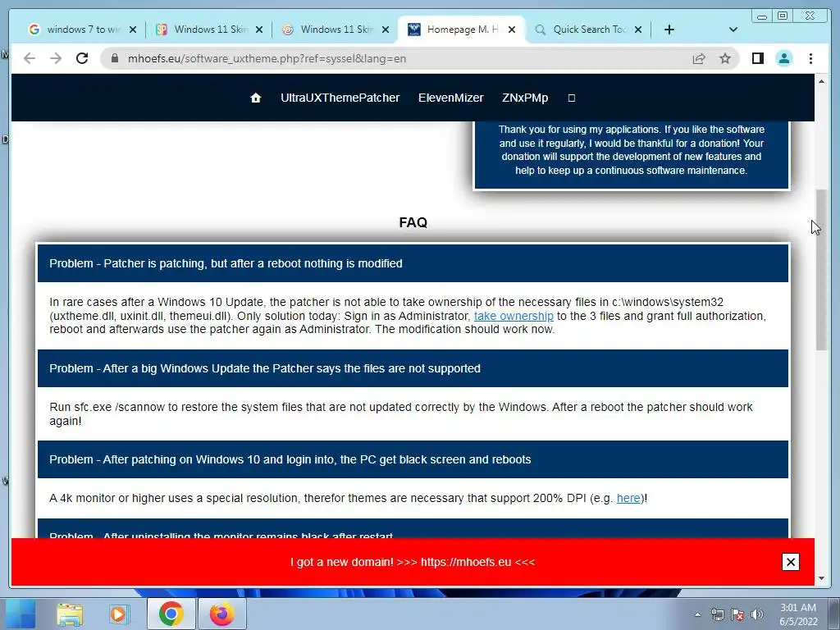This screenshot has width=840, height=630.
Task: Close the Quick Search Tool tab
Action: [638, 30]
